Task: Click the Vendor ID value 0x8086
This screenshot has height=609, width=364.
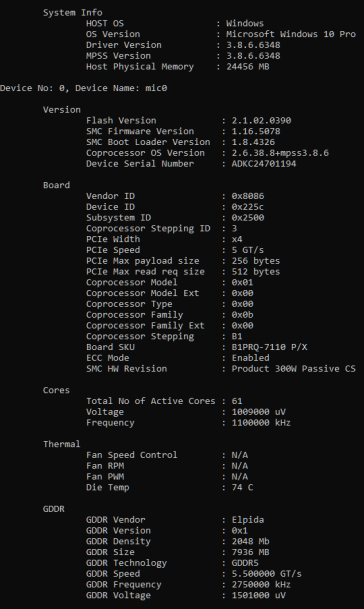Action: click(248, 196)
